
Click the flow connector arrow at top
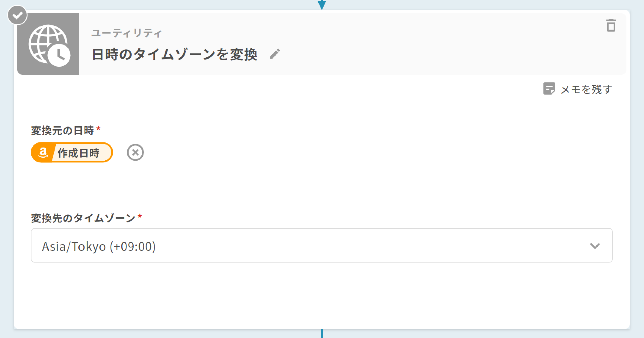click(322, 4)
